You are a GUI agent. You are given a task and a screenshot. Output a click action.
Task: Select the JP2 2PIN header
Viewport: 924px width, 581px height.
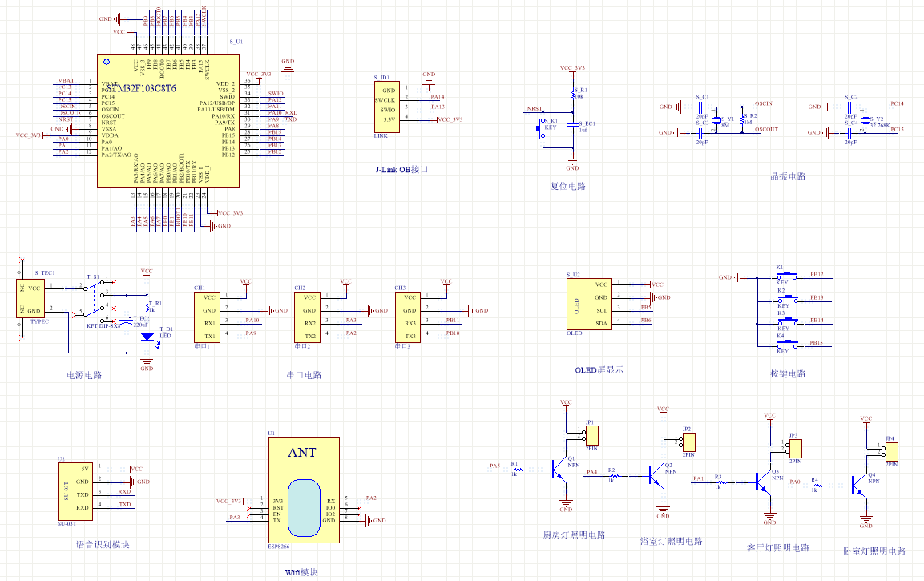click(689, 442)
